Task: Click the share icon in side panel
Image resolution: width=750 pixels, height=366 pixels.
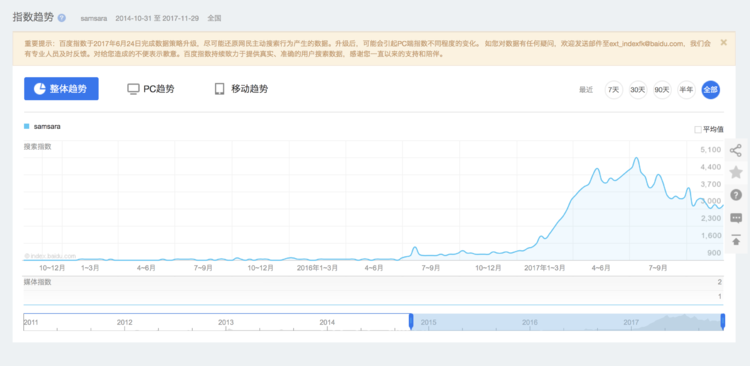Action: [736, 151]
